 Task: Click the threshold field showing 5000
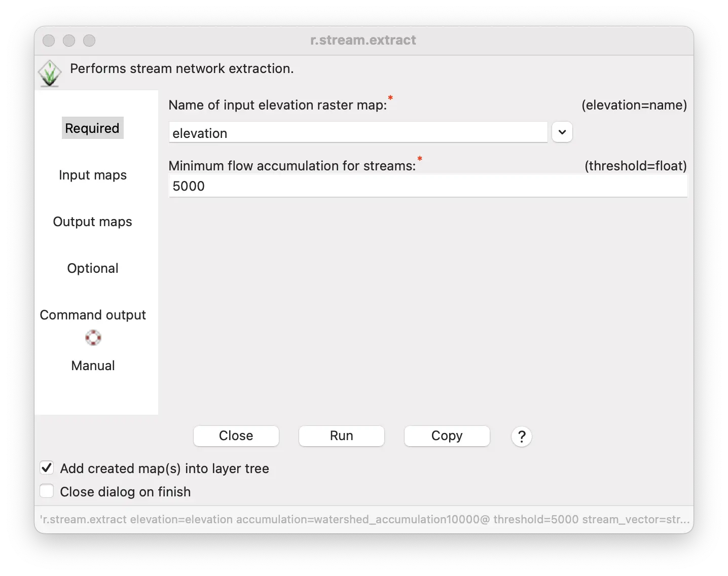tap(428, 186)
